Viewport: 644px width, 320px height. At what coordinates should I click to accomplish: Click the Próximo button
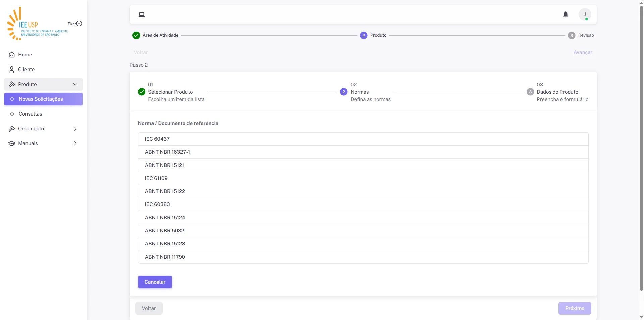pyautogui.click(x=575, y=308)
